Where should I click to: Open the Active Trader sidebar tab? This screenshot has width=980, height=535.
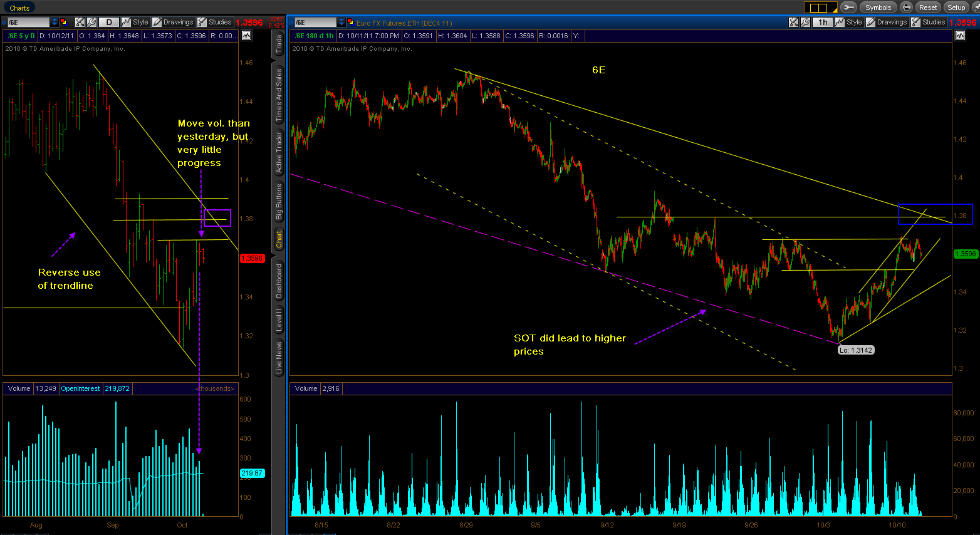point(279,152)
